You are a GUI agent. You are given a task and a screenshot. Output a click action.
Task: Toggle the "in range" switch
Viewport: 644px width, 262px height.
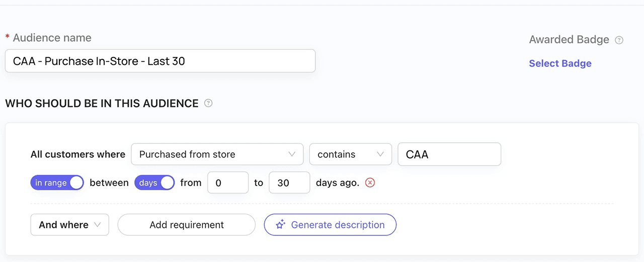click(x=56, y=183)
